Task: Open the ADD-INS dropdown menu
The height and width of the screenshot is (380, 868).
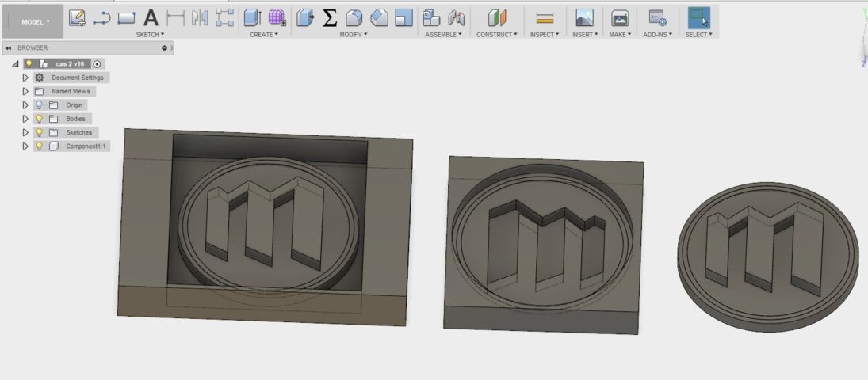Action: (658, 34)
